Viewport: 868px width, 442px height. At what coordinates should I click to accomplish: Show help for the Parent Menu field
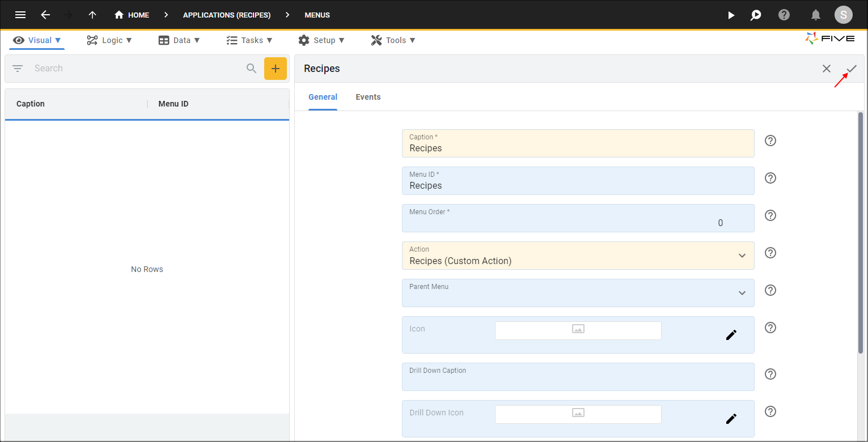pyautogui.click(x=770, y=290)
